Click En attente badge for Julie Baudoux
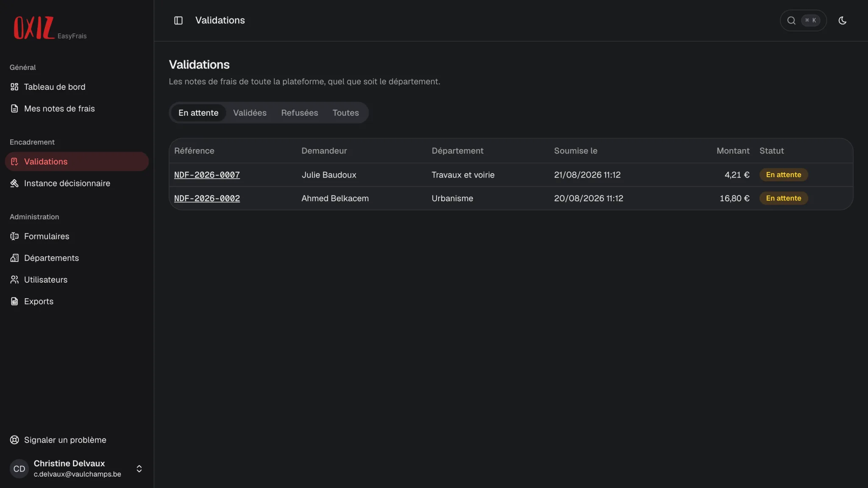Image resolution: width=868 pixels, height=488 pixels. click(x=783, y=175)
